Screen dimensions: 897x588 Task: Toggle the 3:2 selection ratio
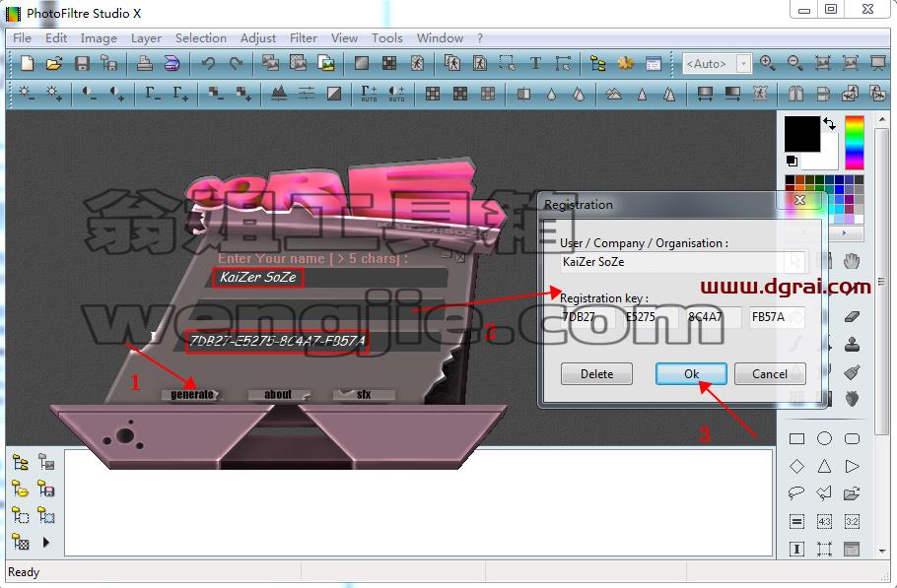tap(852, 521)
